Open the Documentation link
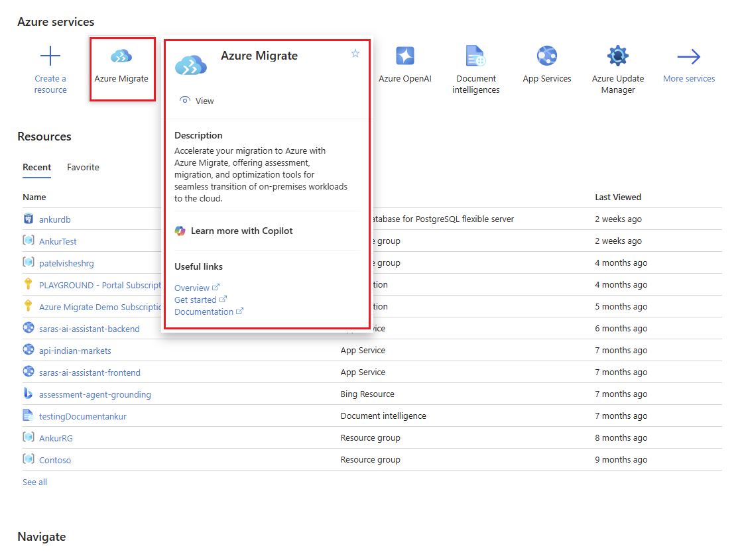 (x=209, y=311)
